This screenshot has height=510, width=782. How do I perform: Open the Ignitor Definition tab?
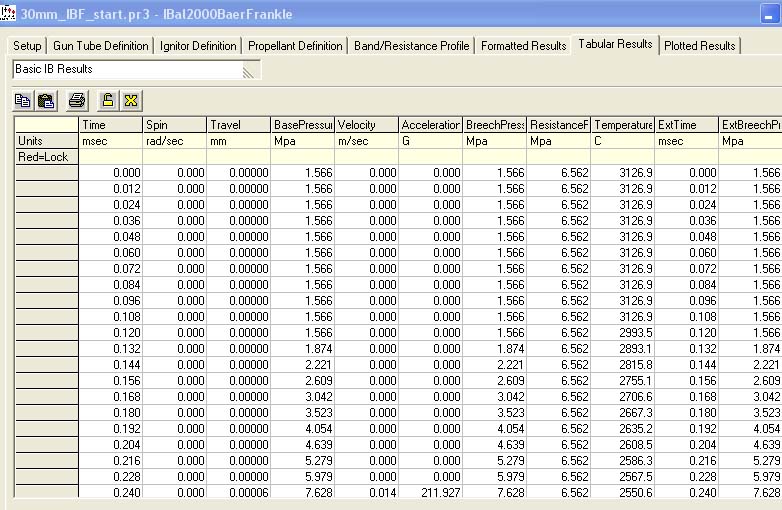click(198, 46)
